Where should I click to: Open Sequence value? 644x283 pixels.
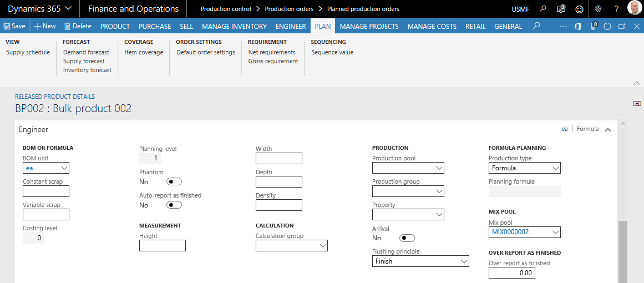[332, 52]
